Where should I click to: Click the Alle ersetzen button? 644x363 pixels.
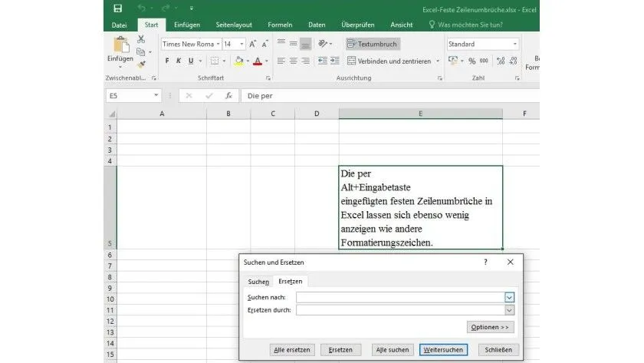[292, 350]
